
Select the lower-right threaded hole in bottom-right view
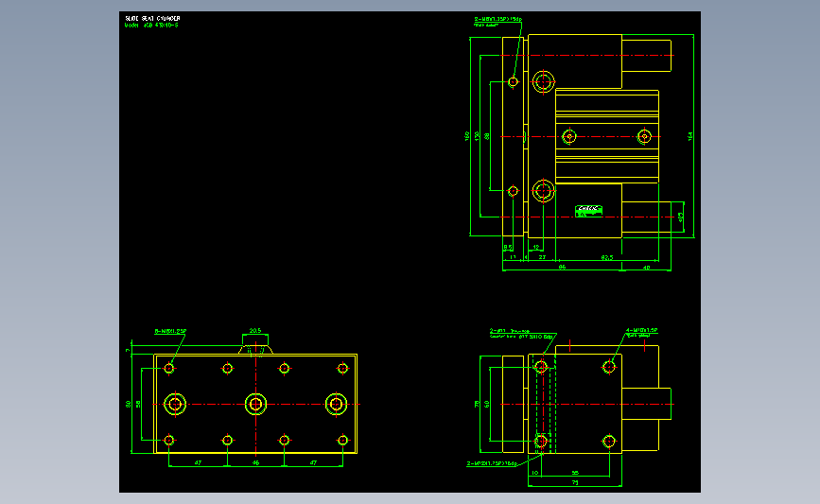[609, 442]
